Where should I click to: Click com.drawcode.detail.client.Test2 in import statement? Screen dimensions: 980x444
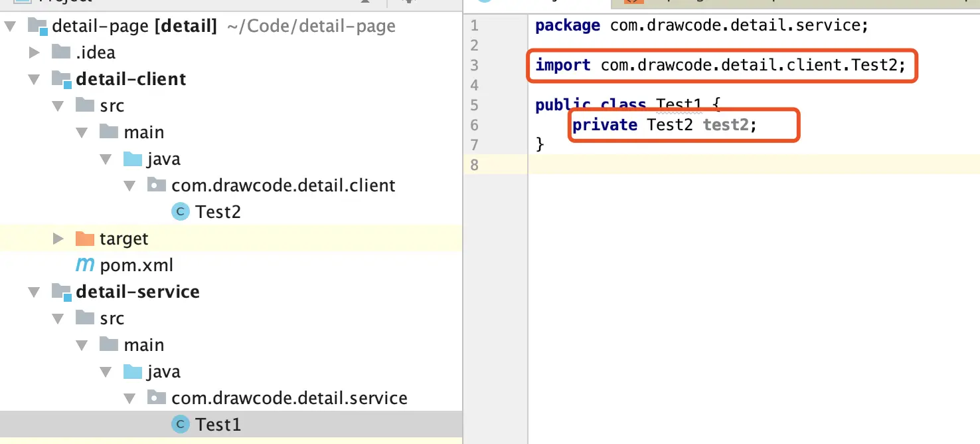pos(748,65)
